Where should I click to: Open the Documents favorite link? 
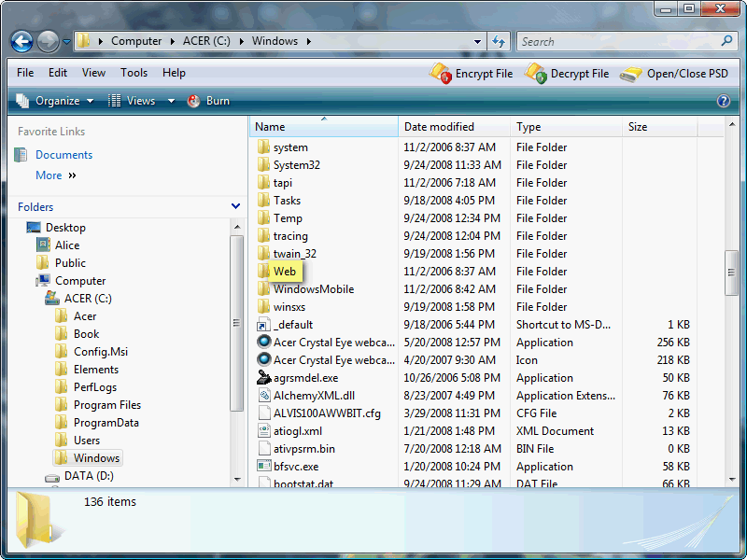coord(63,155)
